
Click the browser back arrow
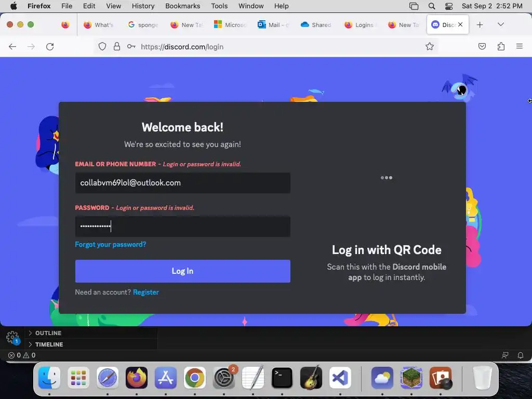click(x=12, y=46)
